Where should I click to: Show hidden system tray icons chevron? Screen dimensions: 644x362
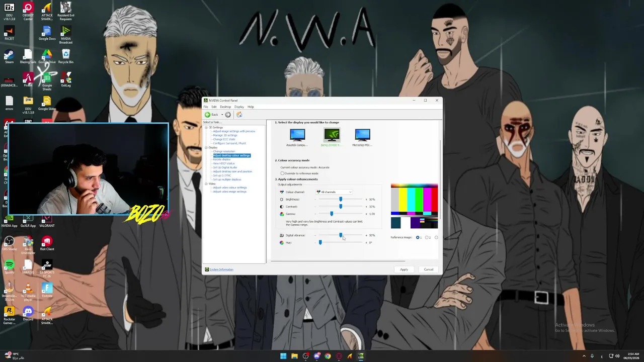click(584, 356)
